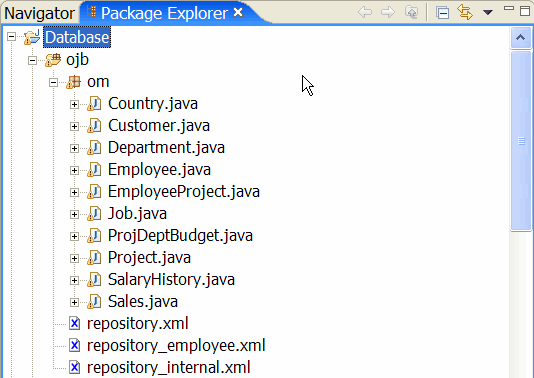Select repository_internal.xml file
The height and width of the screenshot is (378, 534).
(x=169, y=367)
